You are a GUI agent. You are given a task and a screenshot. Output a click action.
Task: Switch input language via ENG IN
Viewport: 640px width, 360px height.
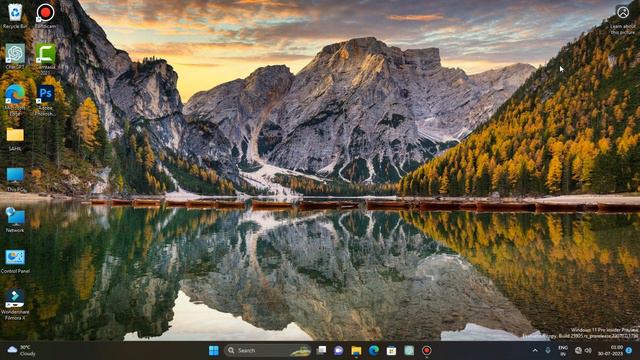click(563, 351)
